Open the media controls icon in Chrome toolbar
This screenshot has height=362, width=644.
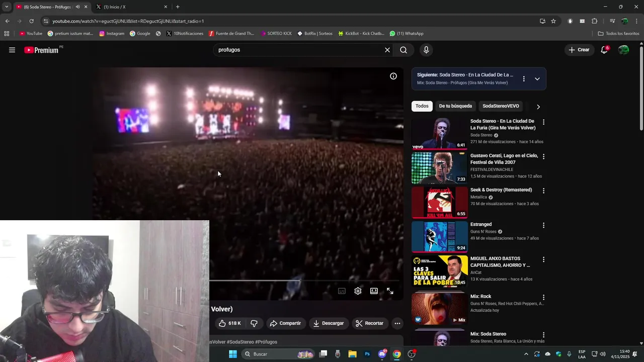click(x=612, y=21)
